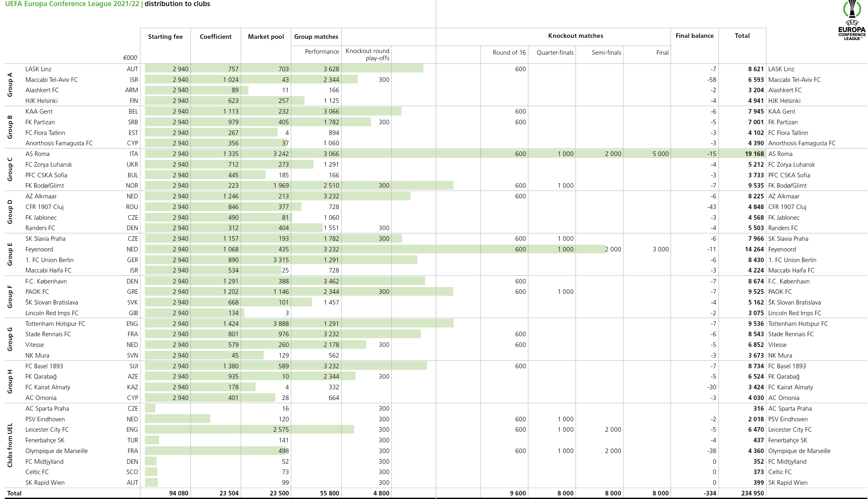Screen dimensions: 868x499
Task: Click the Group A row label
Action: (x=10, y=85)
